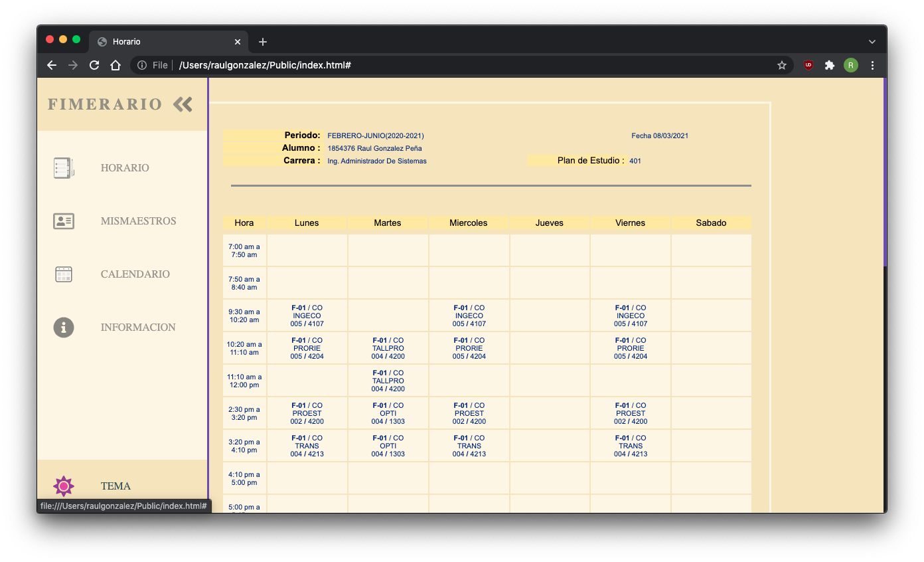
Task: Open the green R profile avatar
Action: tap(851, 65)
